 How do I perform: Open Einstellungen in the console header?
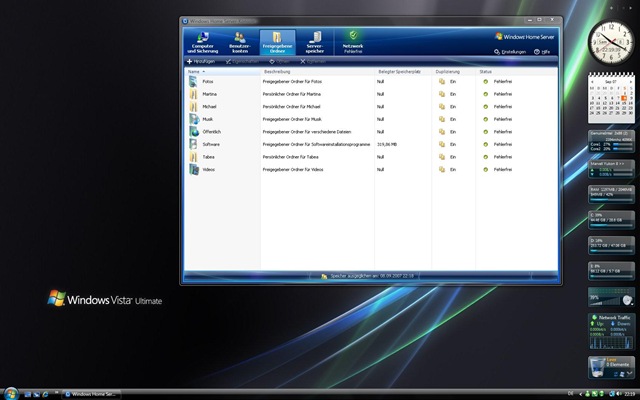[510, 52]
